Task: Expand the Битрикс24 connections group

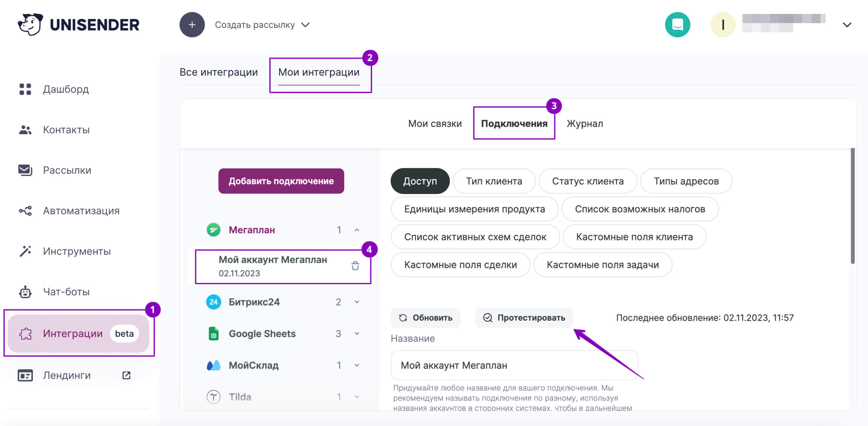Action: click(357, 302)
